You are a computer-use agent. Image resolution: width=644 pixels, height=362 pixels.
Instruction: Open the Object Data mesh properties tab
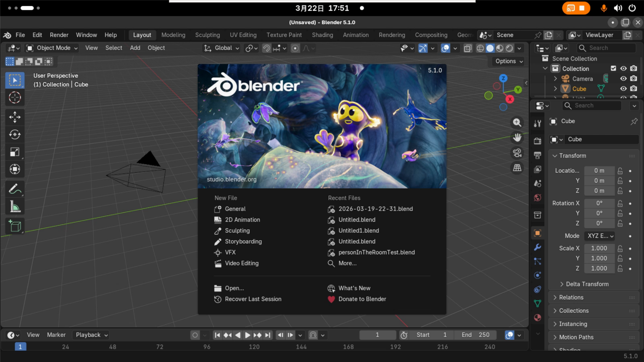pos(538,304)
